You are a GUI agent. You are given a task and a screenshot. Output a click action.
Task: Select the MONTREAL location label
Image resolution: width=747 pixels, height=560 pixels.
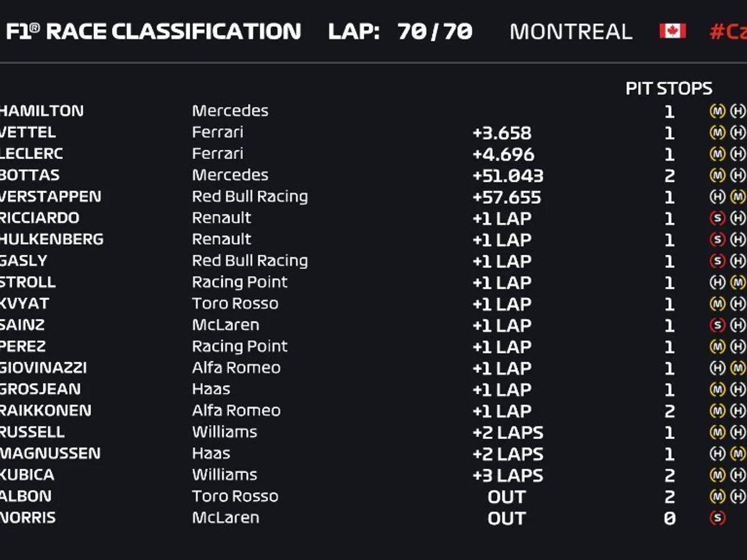click(571, 32)
